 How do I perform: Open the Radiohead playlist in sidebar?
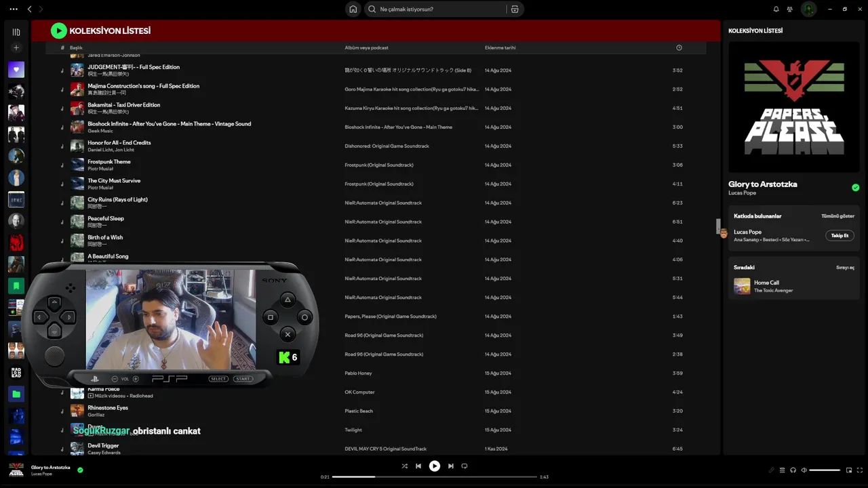(x=16, y=372)
